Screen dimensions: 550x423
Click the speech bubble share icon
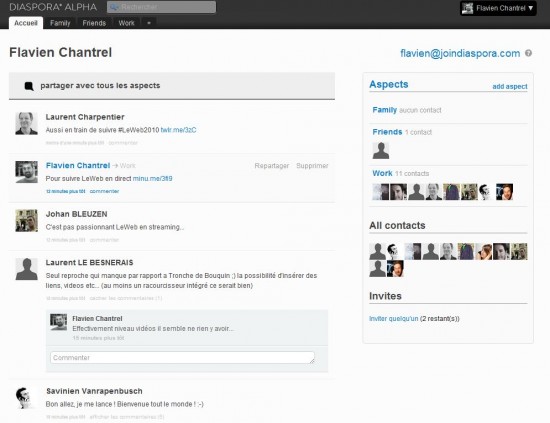(29, 86)
